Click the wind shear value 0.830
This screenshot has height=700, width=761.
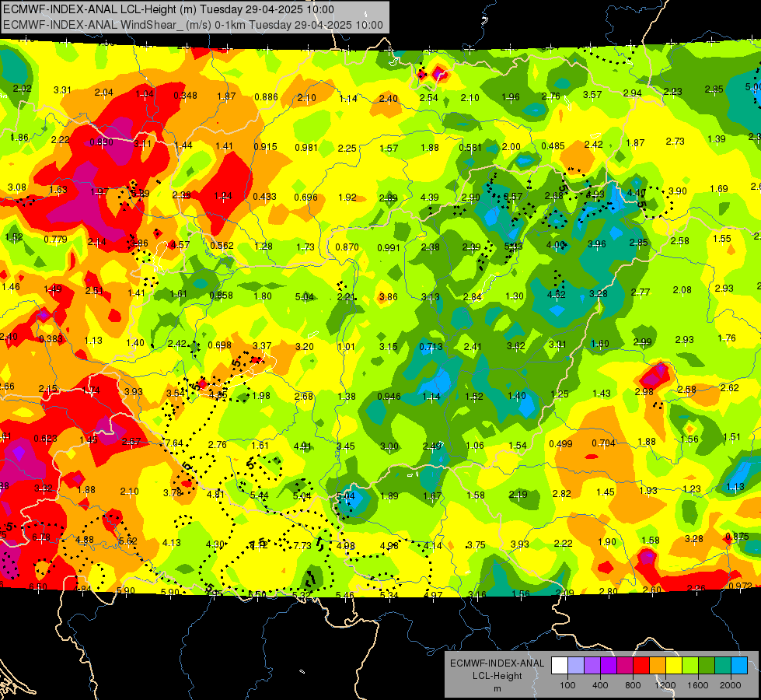click(101, 142)
